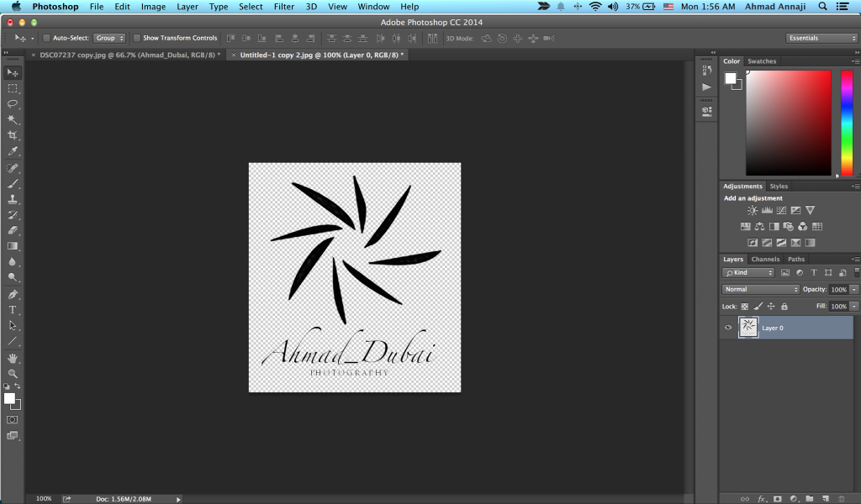Image resolution: width=861 pixels, height=504 pixels.
Task: Open the layer filter Kind dropdown
Action: coord(748,272)
